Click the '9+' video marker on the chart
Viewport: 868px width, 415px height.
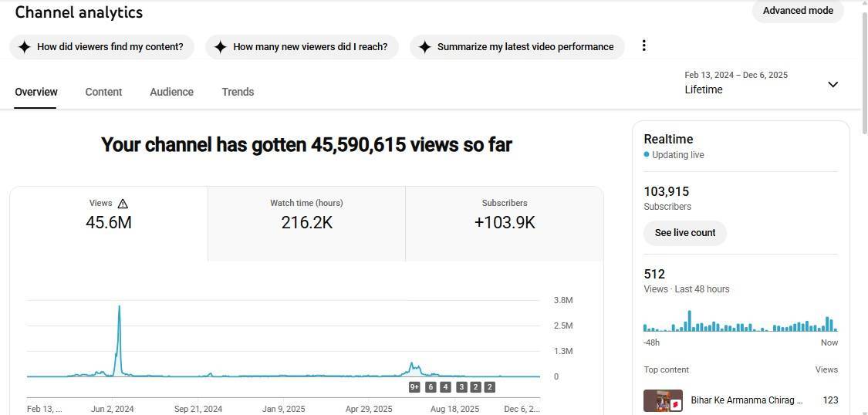coord(414,387)
